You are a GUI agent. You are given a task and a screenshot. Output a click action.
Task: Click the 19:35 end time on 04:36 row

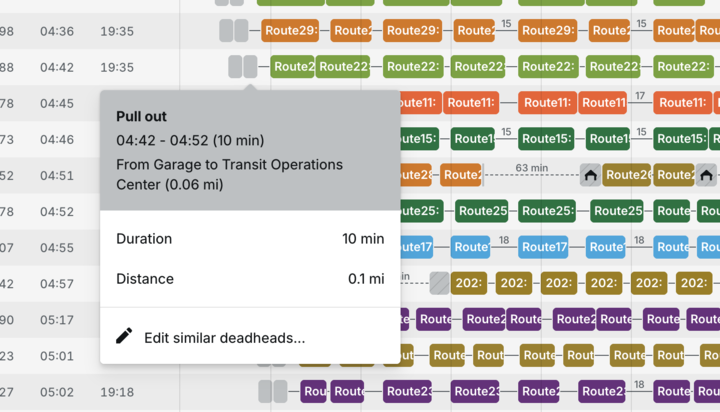pyautogui.click(x=117, y=31)
